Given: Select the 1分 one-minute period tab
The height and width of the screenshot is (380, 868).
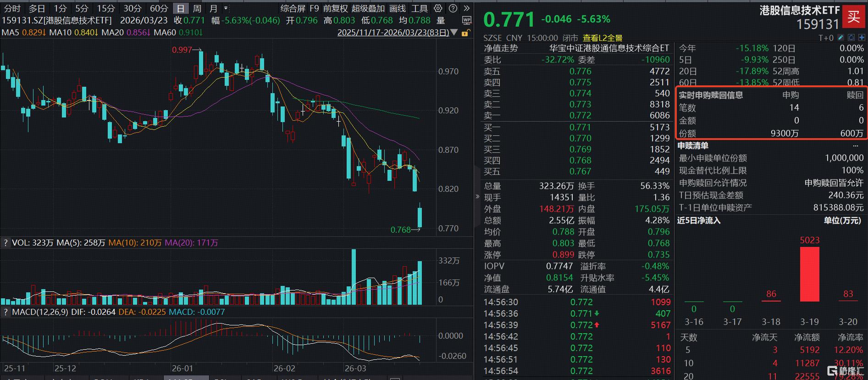Looking at the screenshot, I should point(60,8).
